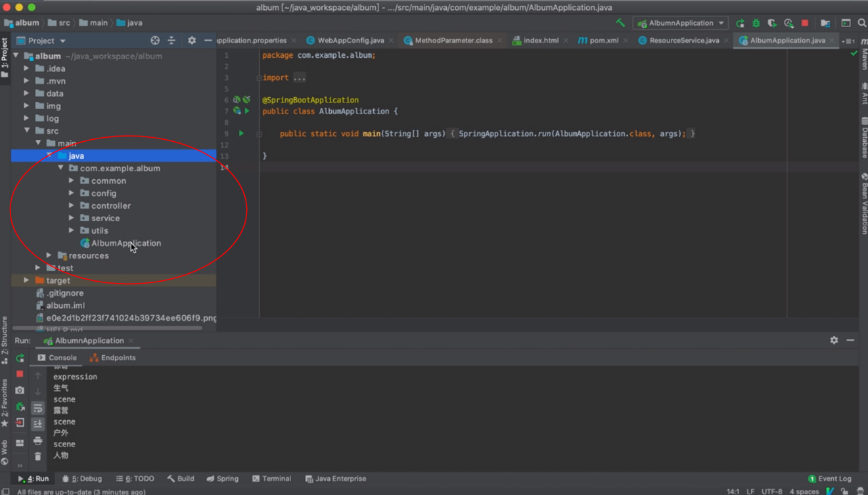868x495 pixels.
Task: Click the camera thread dump icon
Action: pos(20,390)
